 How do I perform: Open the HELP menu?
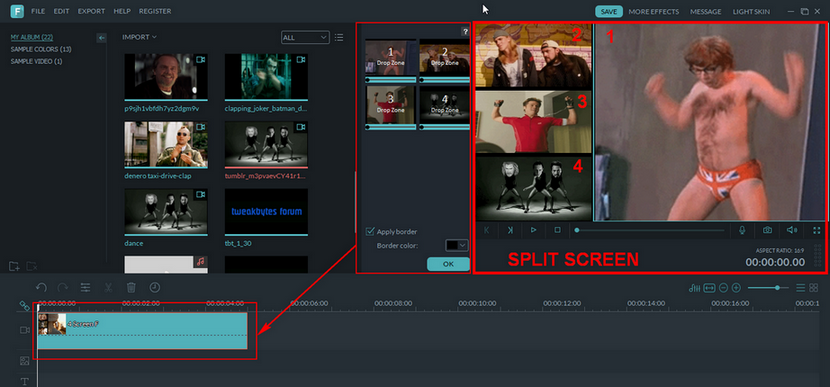tap(122, 11)
